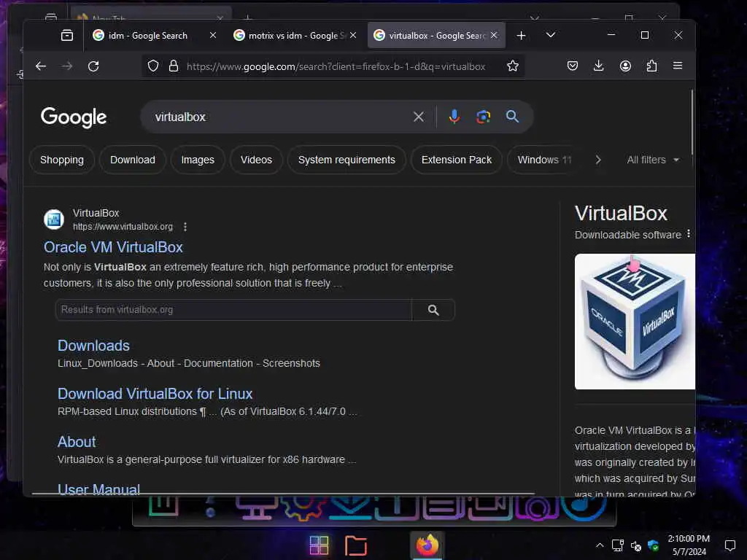Open the User Manual sitelink
This screenshot has width=747, height=560.
(98, 489)
